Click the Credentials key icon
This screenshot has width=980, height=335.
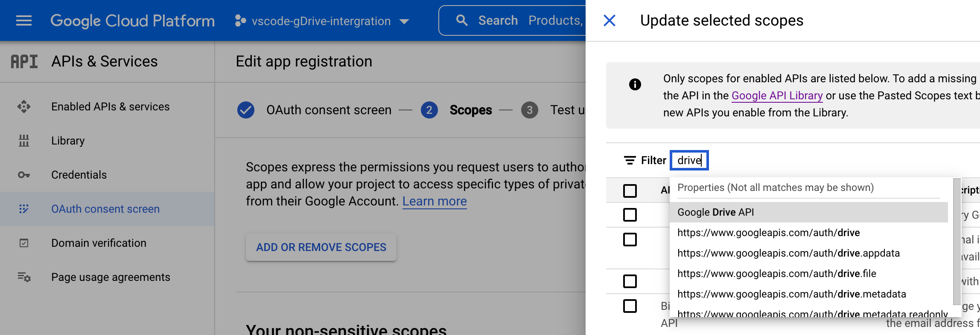(24, 175)
